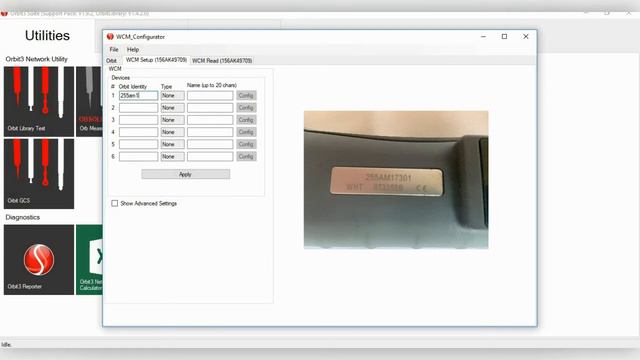Open the Type dropdown for device 4
This screenshot has height=360, width=640.
point(172,132)
